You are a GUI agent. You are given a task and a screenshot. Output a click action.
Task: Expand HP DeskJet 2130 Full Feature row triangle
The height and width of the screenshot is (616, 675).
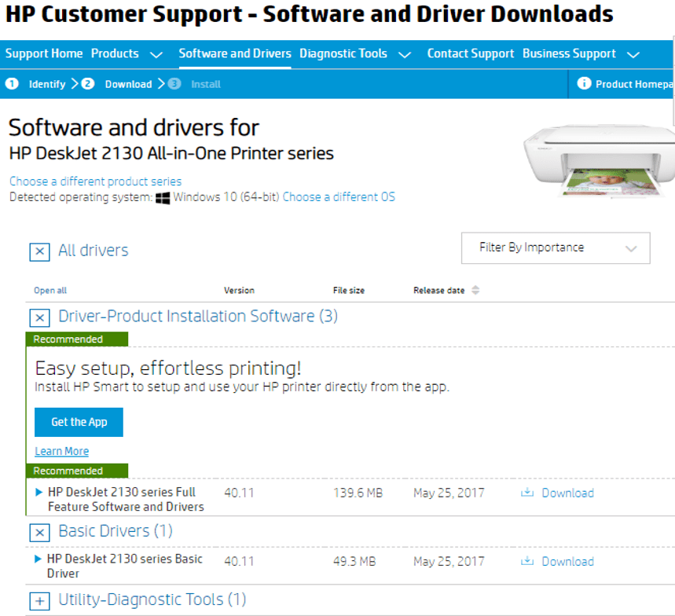39,492
